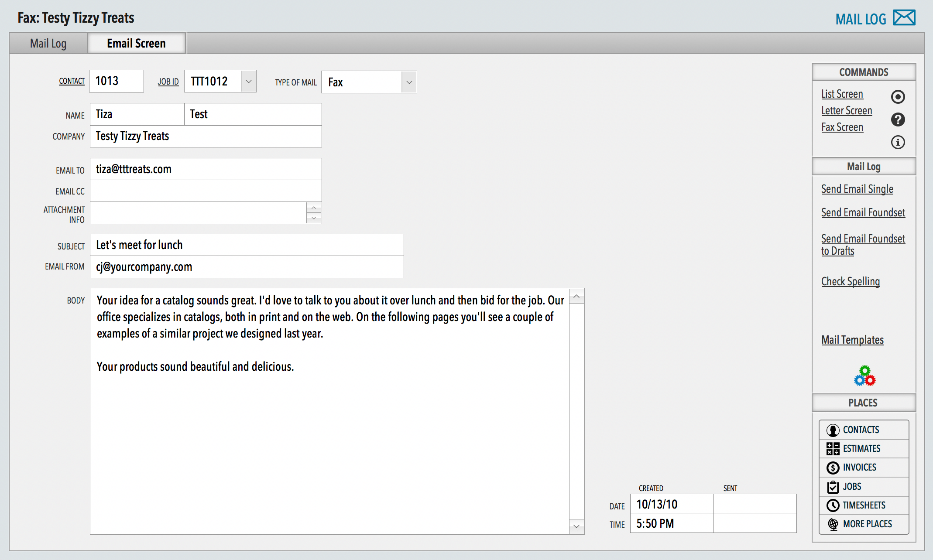Switch to the Mail Log tab
Image resolution: width=933 pixels, height=560 pixels.
(48, 44)
